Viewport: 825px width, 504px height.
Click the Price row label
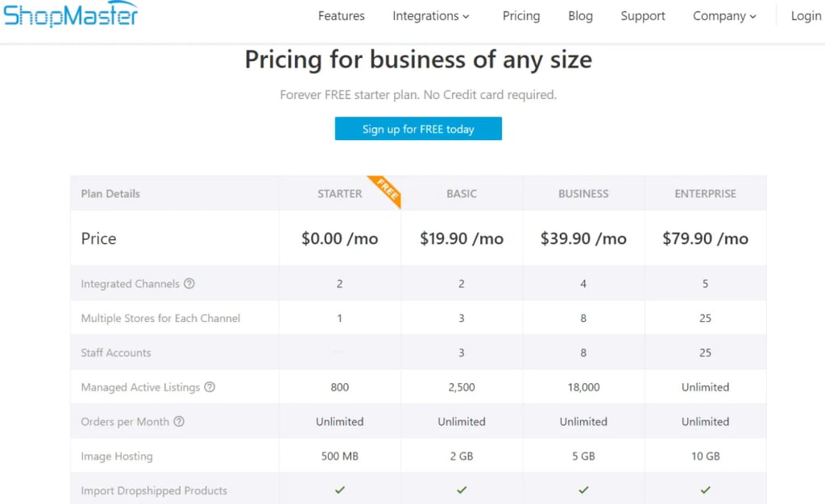pos(98,238)
